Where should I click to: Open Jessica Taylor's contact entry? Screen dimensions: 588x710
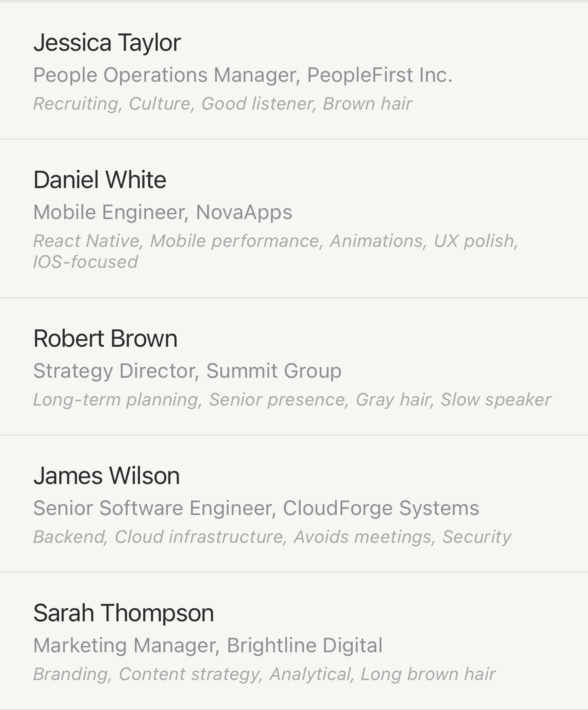tap(107, 43)
